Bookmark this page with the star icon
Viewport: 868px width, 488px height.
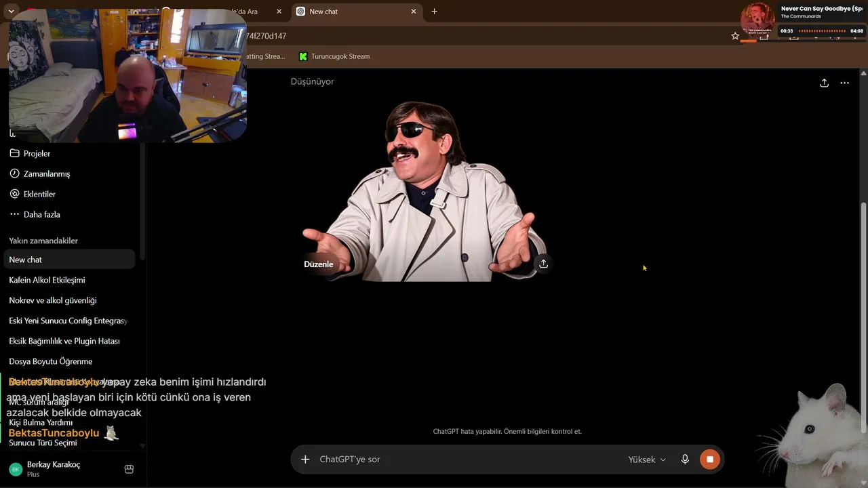[735, 36]
